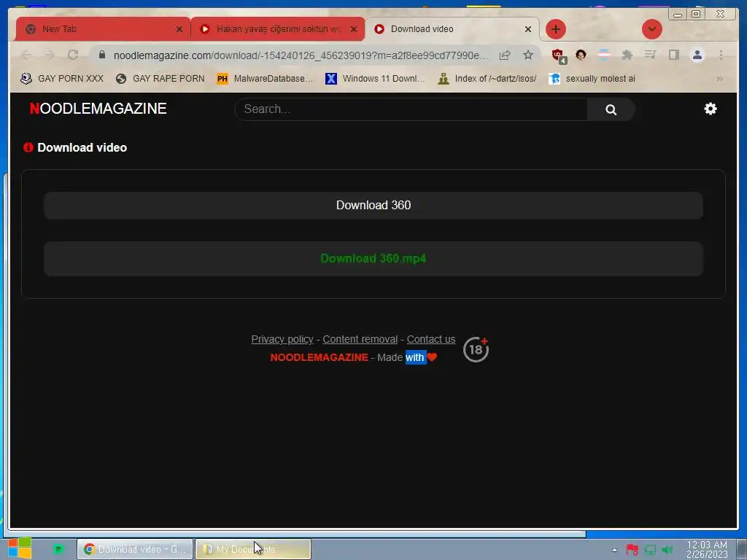Click the avatar face extension icon
Image resolution: width=747 pixels, height=560 pixels.
pos(580,55)
